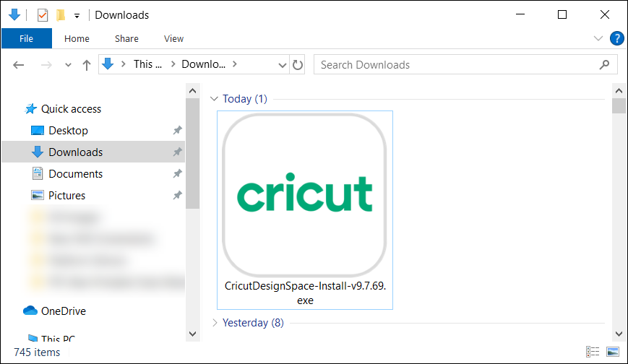Collapse the Today (1) group
The width and height of the screenshot is (628, 364).
click(x=214, y=99)
